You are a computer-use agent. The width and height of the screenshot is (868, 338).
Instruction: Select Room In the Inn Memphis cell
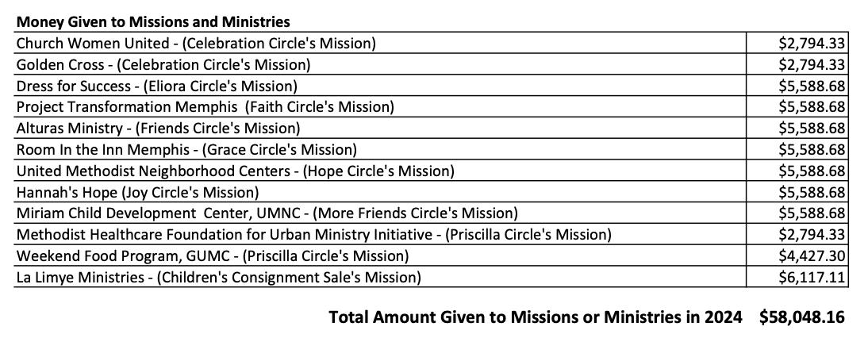tap(186, 149)
